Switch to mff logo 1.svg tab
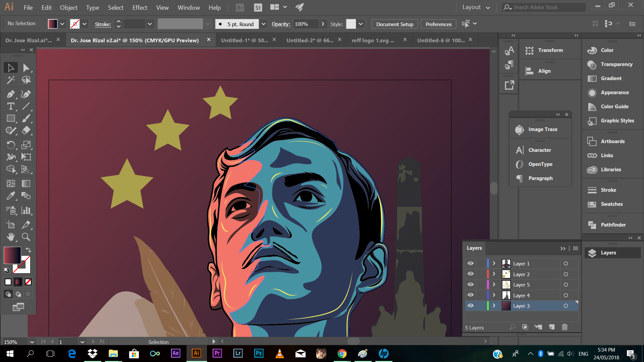This screenshot has width=644, height=362. coord(373,40)
